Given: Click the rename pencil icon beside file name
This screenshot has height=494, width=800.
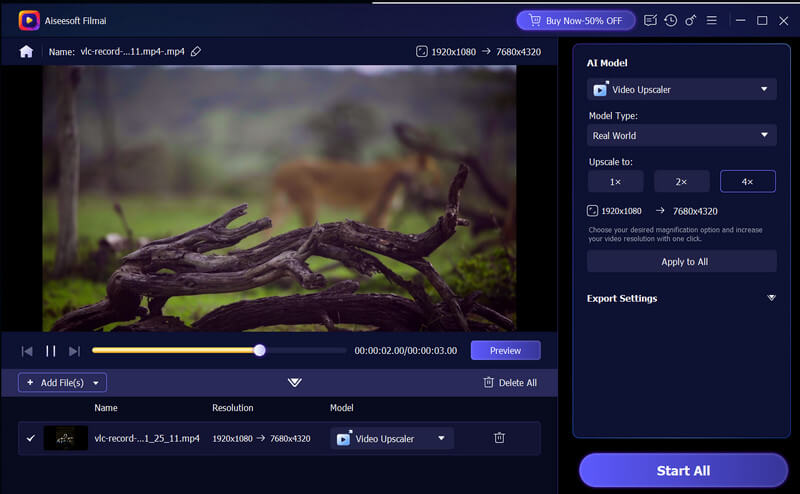Looking at the screenshot, I should [x=196, y=51].
